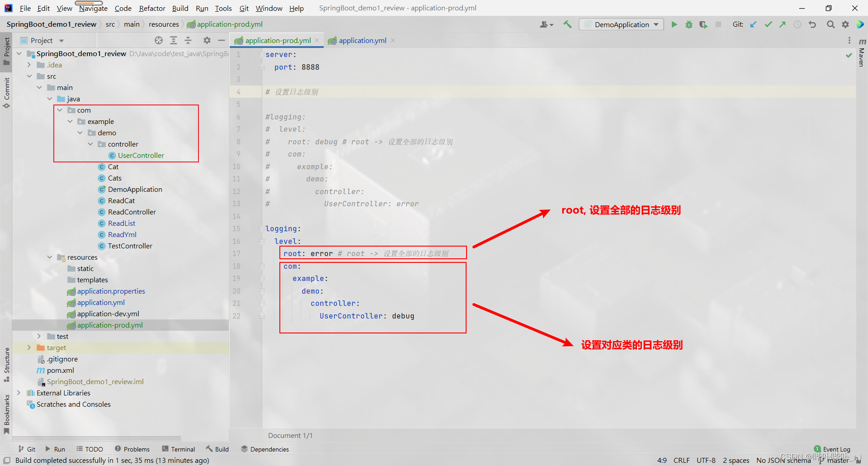868x466 pixels.
Task: Select UserController class in tree
Action: [x=141, y=156]
